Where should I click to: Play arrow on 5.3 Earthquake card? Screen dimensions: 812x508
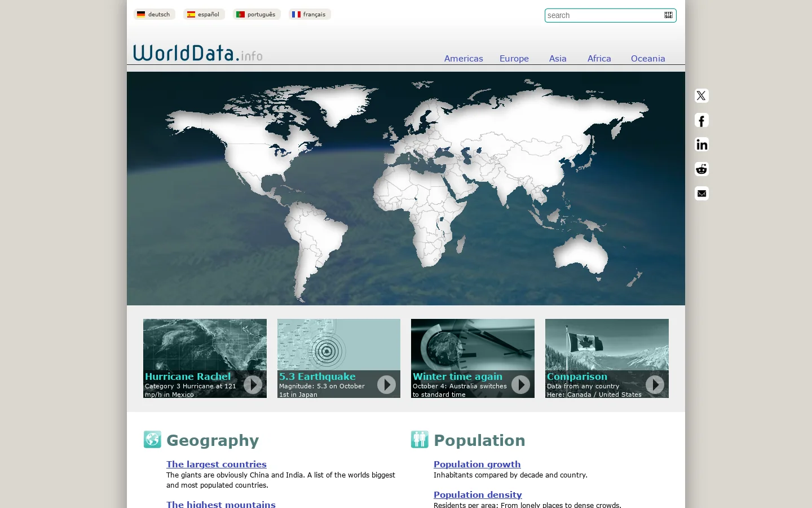[386, 384]
